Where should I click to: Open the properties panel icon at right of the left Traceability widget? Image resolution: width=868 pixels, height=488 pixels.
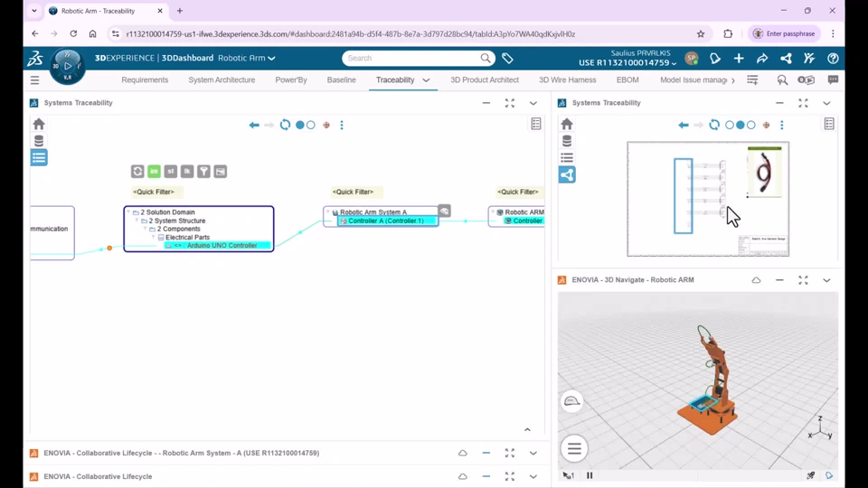point(536,124)
